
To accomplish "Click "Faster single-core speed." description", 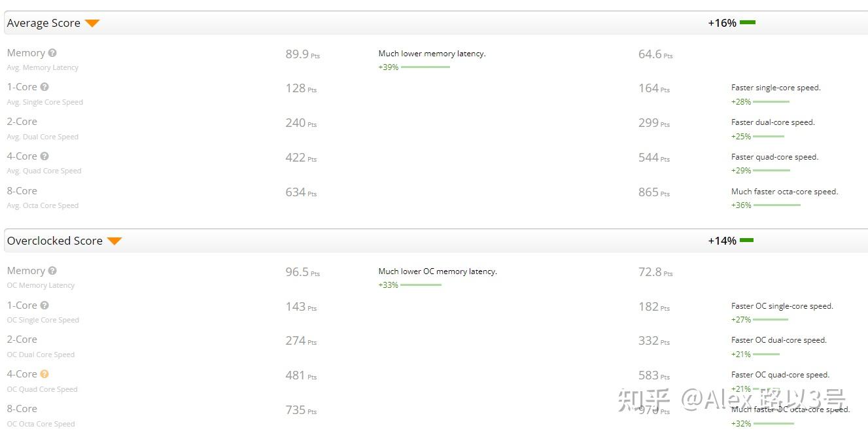I will (776, 88).
